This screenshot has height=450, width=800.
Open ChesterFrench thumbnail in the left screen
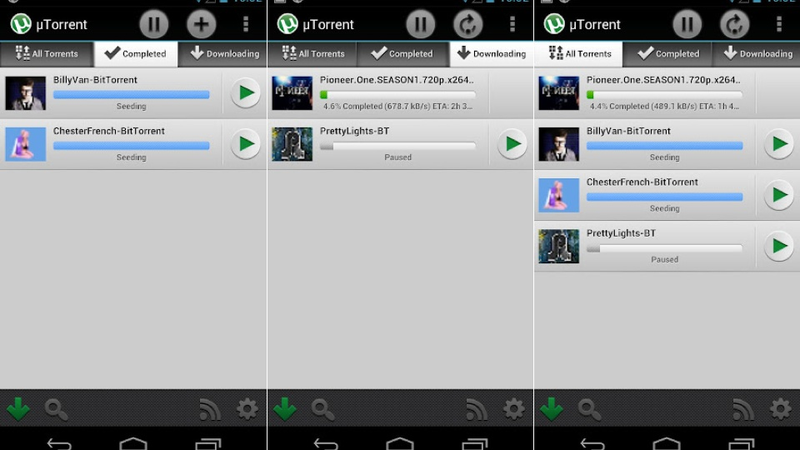[x=26, y=144]
